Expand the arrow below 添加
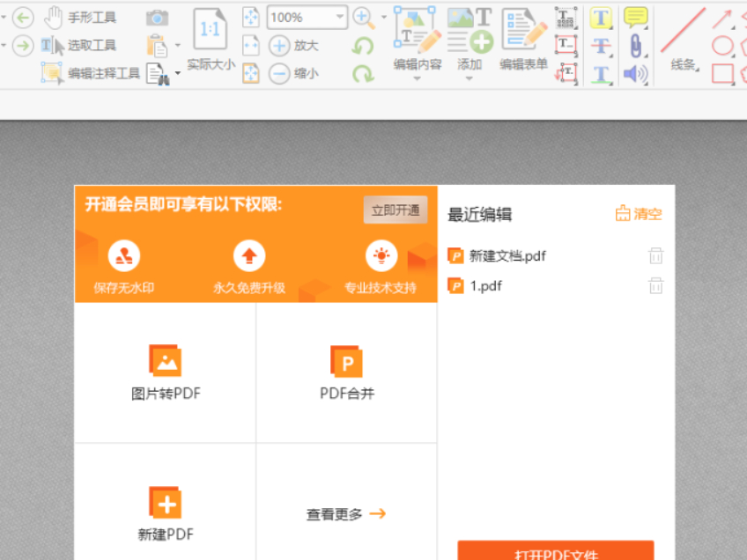This screenshot has width=747, height=560. tap(470, 78)
